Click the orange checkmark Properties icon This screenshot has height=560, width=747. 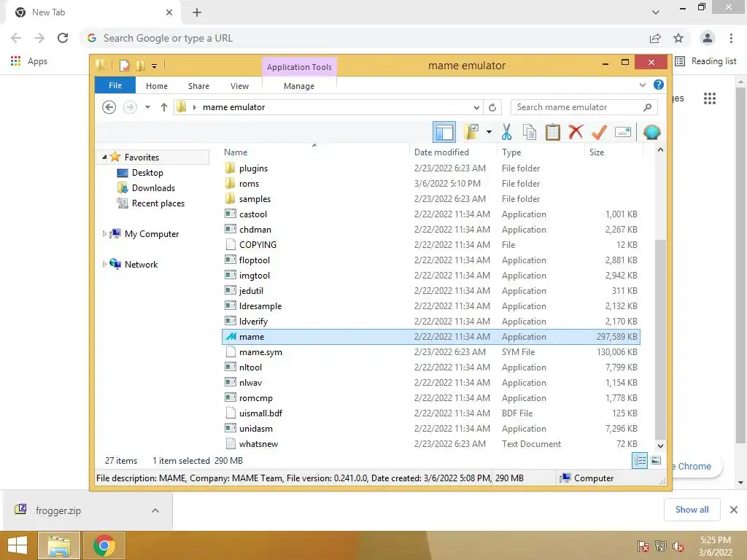(x=600, y=132)
